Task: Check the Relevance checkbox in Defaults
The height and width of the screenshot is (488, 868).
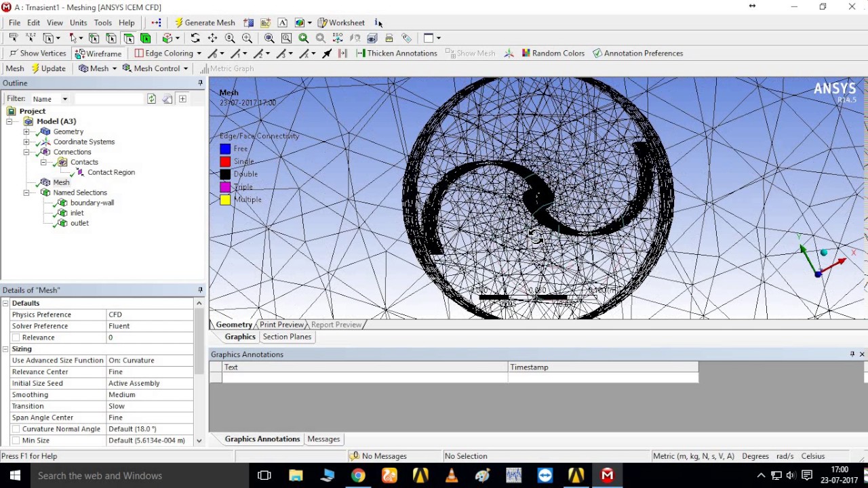Action: (16, 338)
